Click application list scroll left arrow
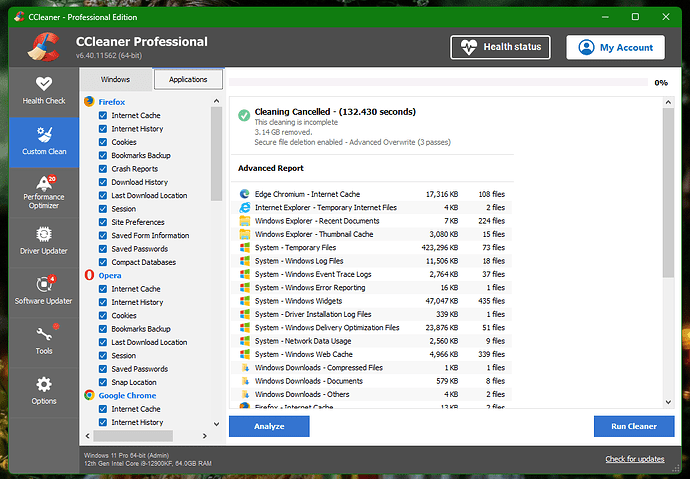The height and width of the screenshot is (479, 690). (88, 436)
